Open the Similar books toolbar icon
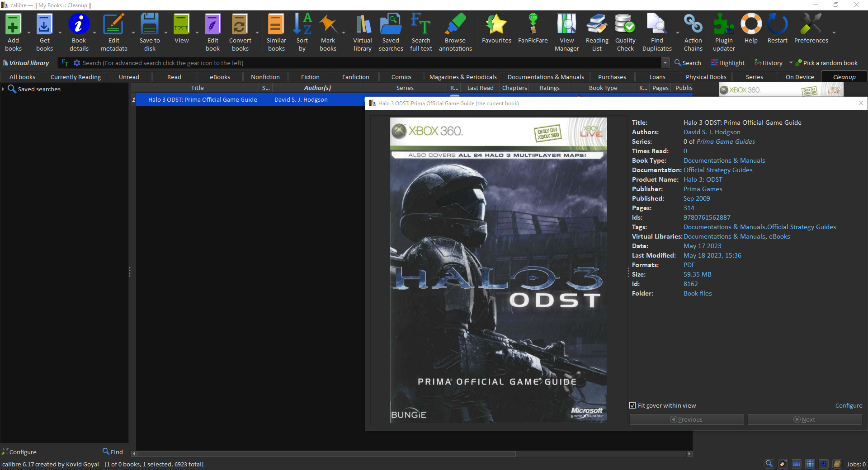 [x=276, y=24]
